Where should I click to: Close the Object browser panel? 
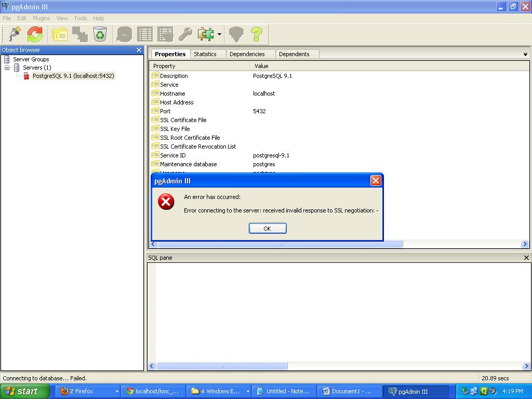tap(139, 50)
